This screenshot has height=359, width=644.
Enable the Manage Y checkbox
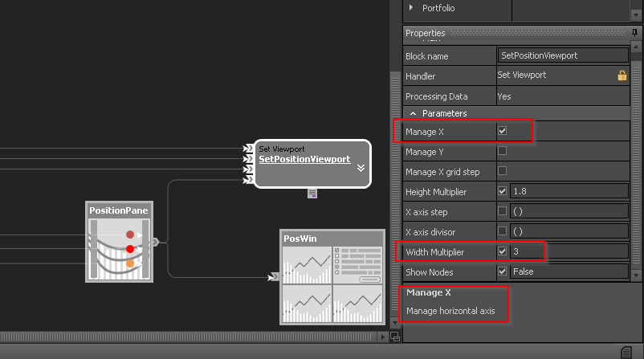coord(503,151)
